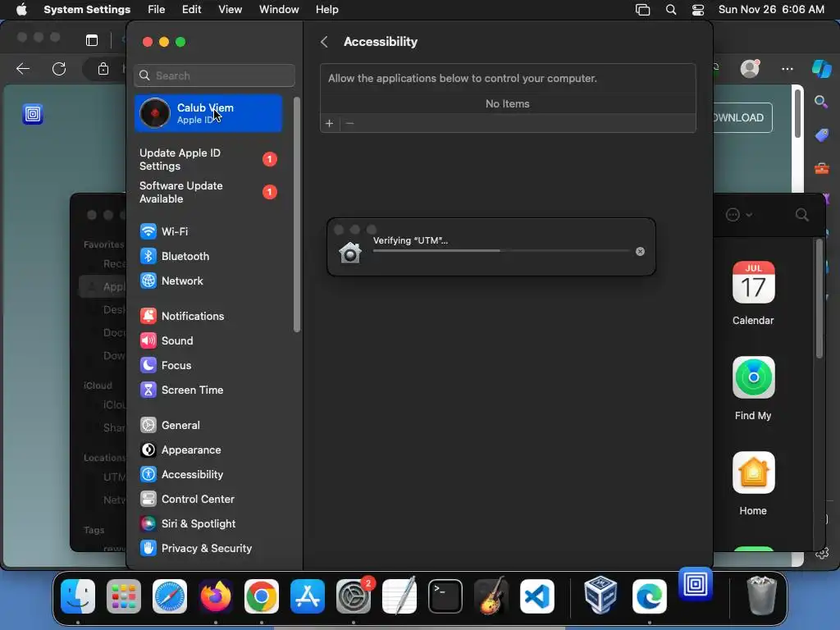Open Bluetooth settings pane
840x630 pixels.
click(174, 256)
